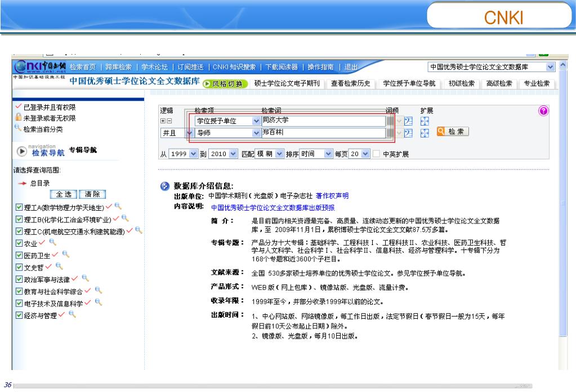Switch to 高级检索 tab
The image size is (576, 392).
point(499,83)
